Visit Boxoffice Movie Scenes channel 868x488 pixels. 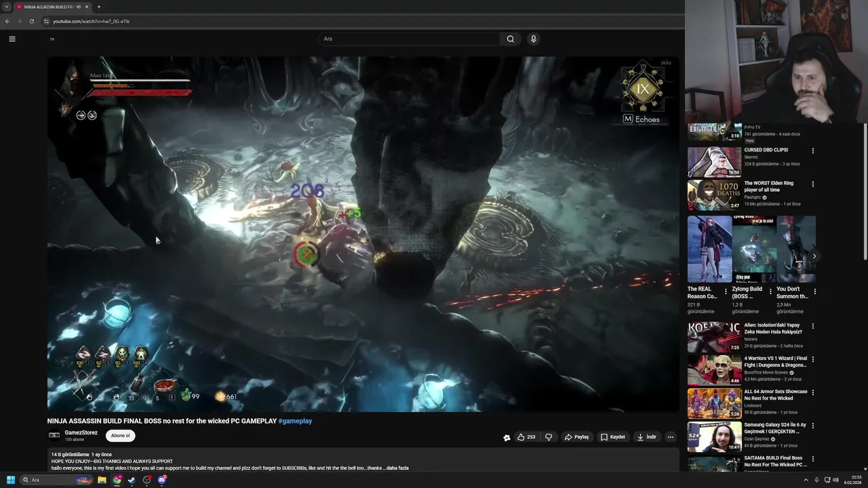tap(766, 372)
